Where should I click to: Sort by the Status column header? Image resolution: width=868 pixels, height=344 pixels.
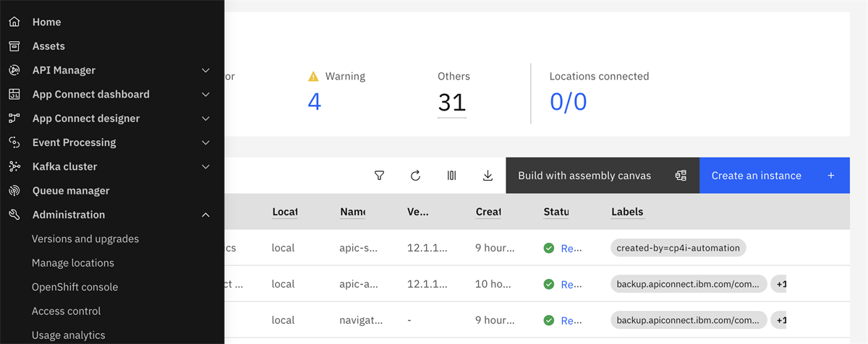(556, 212)
